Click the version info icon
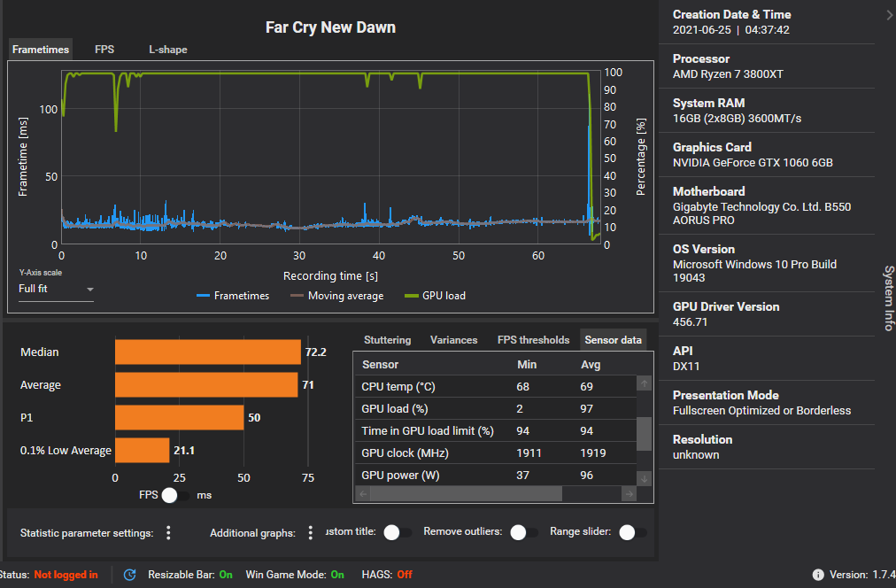Viewport: 896px width, 588px height. [818, 575]
